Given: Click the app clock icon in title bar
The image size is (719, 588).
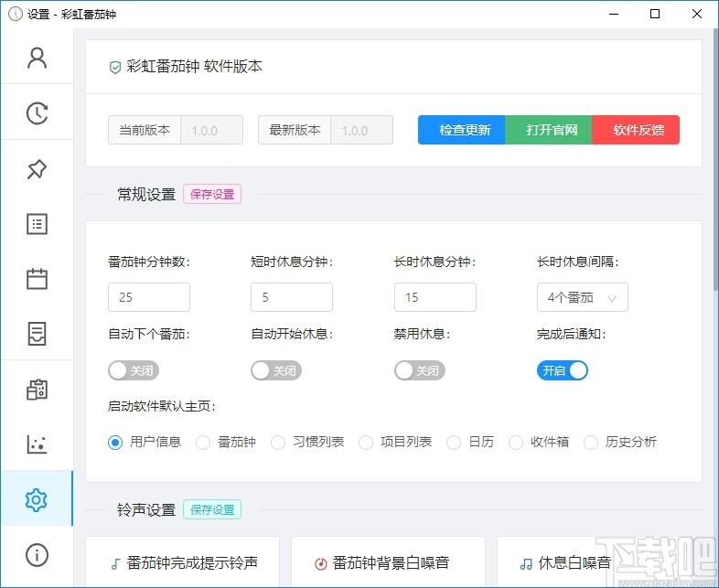Looking at the screenshot, I should click(16, 14).
